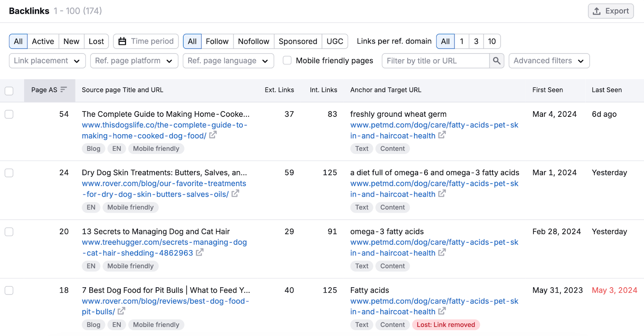Viewport: 644px width, 336px height.
Task: Open external link icon for rover.com pit-bulls URL
Action: tap(122, 311)
